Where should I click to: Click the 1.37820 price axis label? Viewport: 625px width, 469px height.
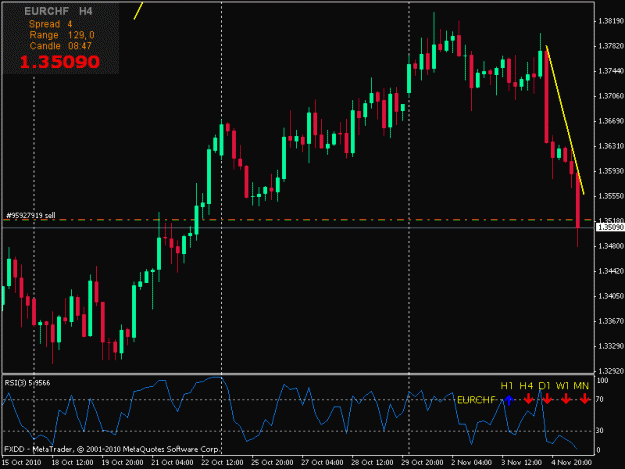[611, 46]
